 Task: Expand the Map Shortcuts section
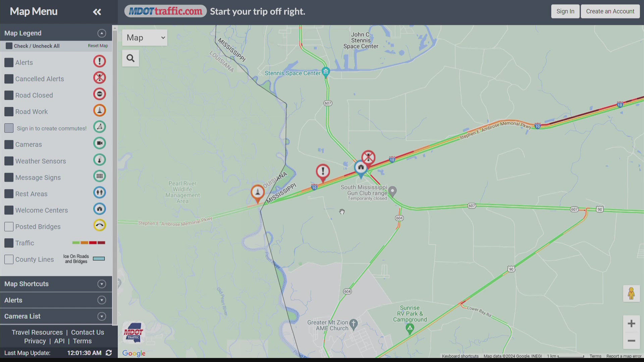coord(101,284)
